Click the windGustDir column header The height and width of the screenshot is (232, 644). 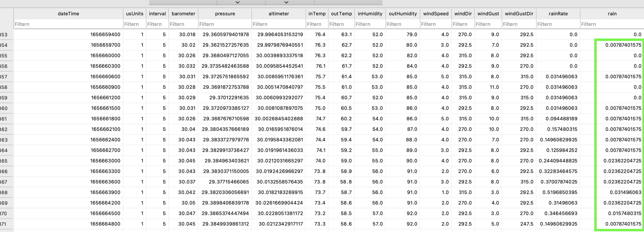pyautogui.click(x=519, y=13)
